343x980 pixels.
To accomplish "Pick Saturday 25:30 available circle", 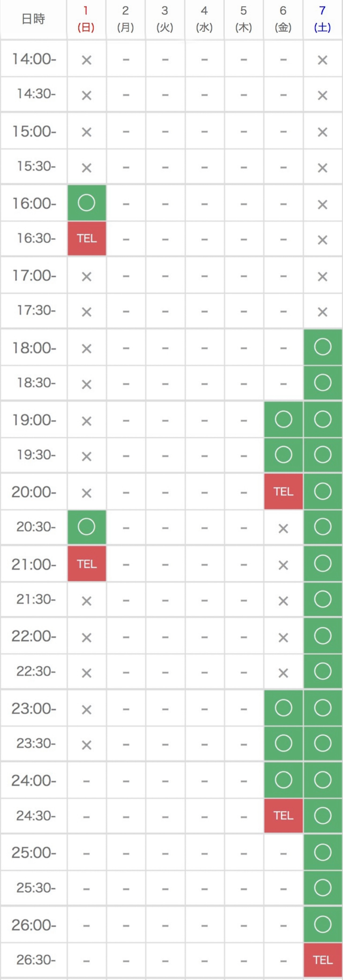I will coord(323,887).
